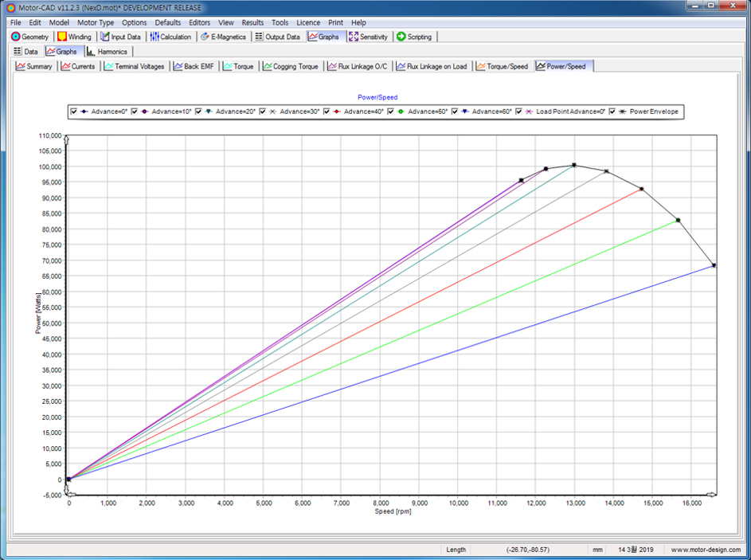Click the peak point of Power Envelope curve
The image size is (751, 560).
point(574,165)
